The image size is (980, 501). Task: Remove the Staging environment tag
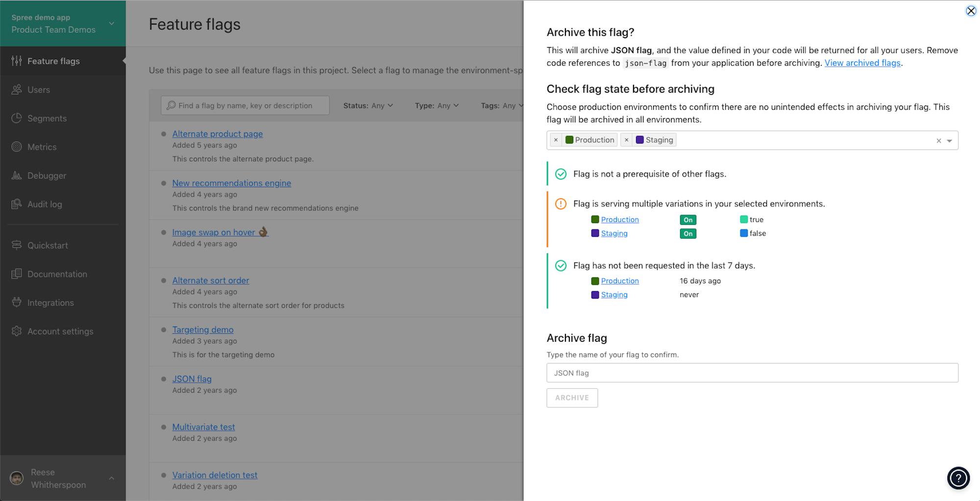point(626,140)
